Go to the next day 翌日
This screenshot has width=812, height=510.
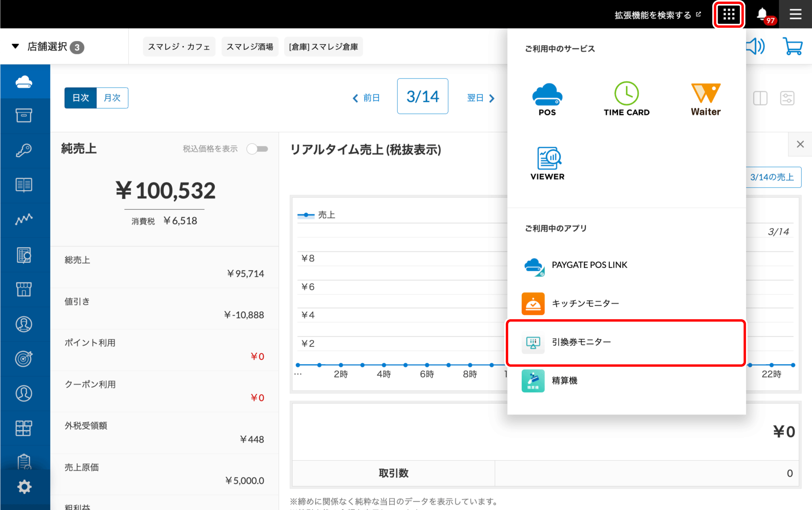(481, 98)
